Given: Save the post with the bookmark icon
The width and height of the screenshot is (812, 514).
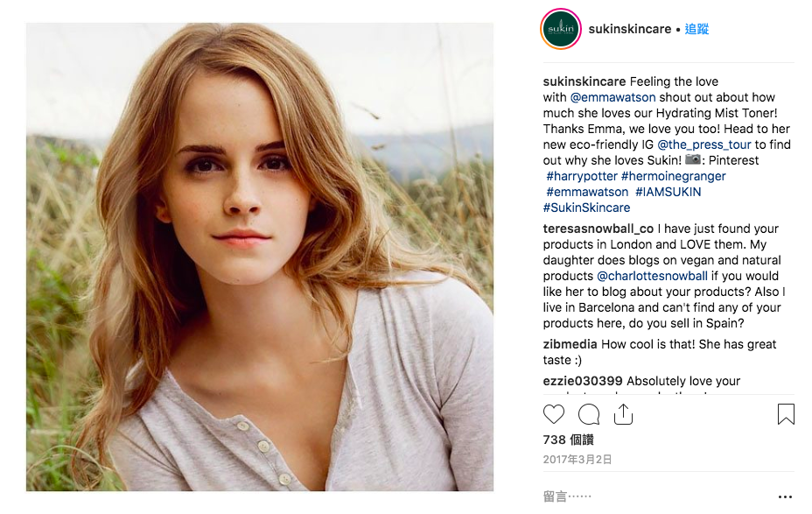Looking at the screenshot, I should [x=786, y=414].
